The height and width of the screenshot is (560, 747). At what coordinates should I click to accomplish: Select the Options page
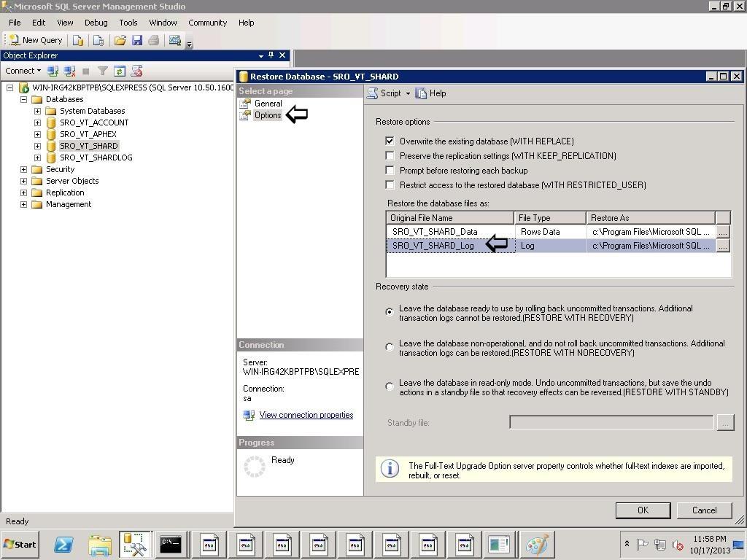coord(268,115)
